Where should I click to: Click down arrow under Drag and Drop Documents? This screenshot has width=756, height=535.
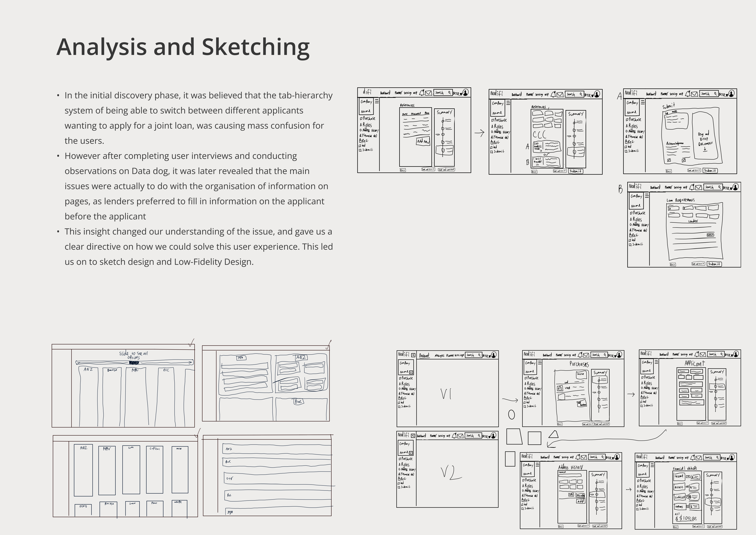pos(705,149)
